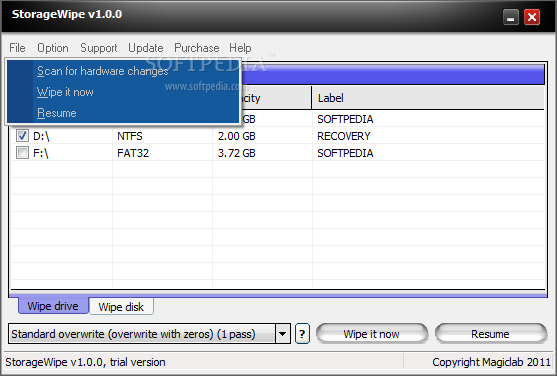Minimize the StorageWipe window
This screenshot has width=557, height=376.
point(511,17)
